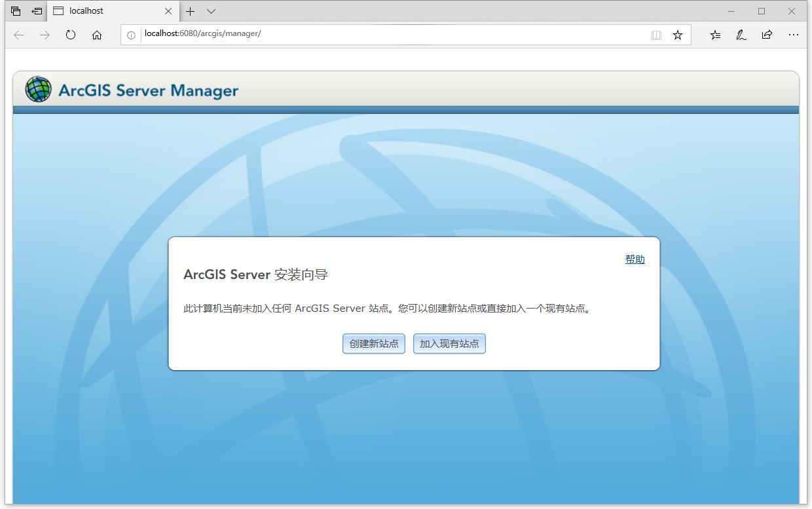Open the 帮助 help link
The image size is (812, 509).
pos(635,259)
